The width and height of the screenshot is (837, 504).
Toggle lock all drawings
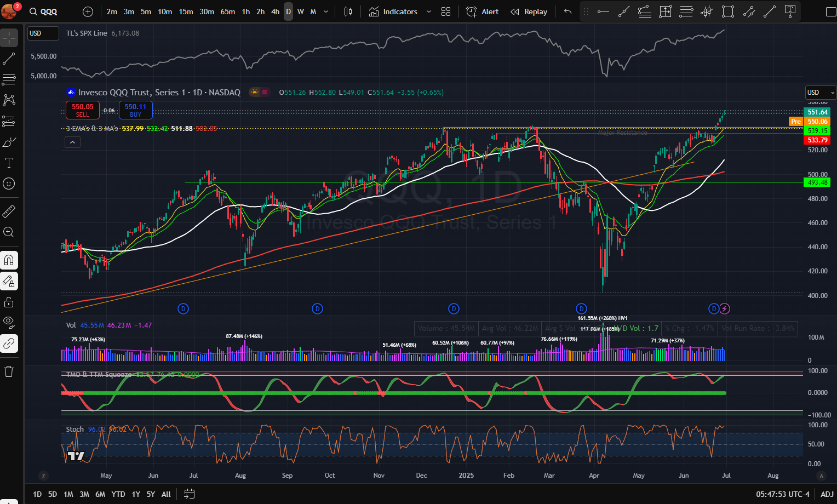[9, 302]
